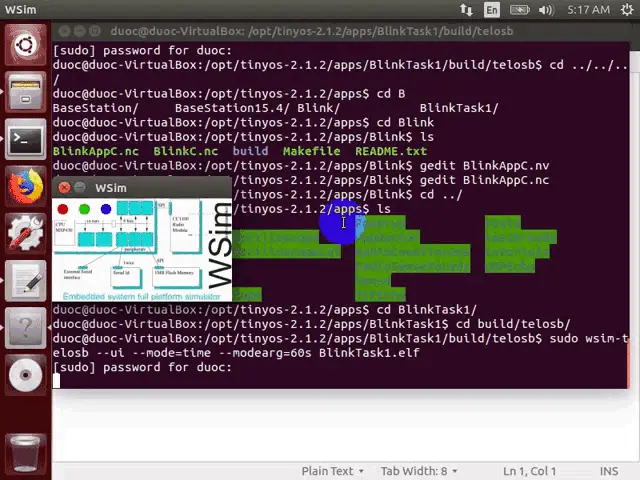640x480 pixels.
Task: Click the terminal window title bar text
Action: pos(311,31)
